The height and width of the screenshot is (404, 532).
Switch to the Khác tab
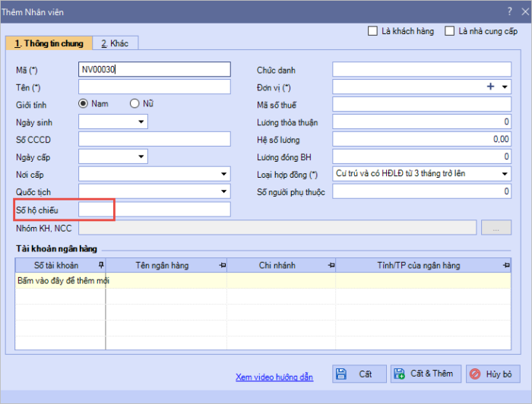coord(115,43)
